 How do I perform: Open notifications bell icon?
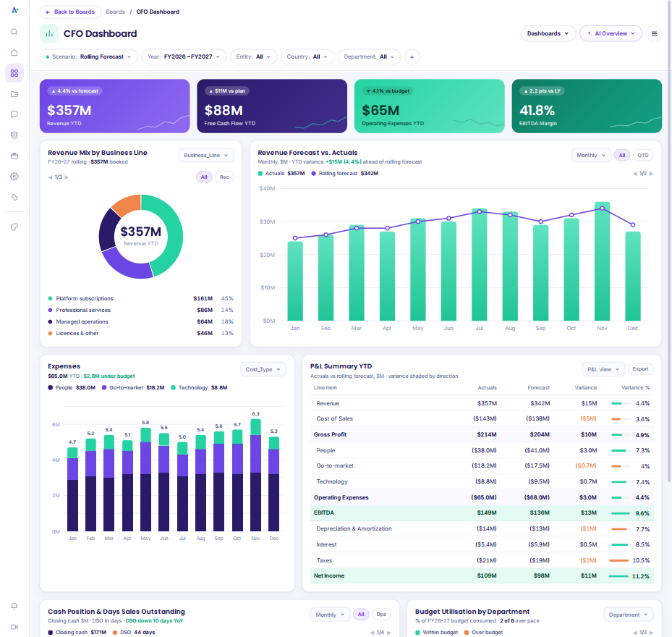14,606
